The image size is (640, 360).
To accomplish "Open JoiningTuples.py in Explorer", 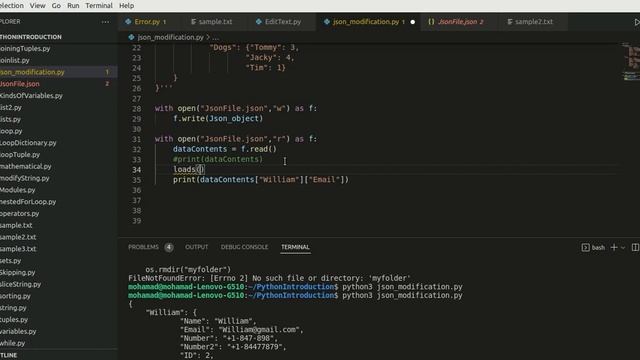I will tap(59, 49).
